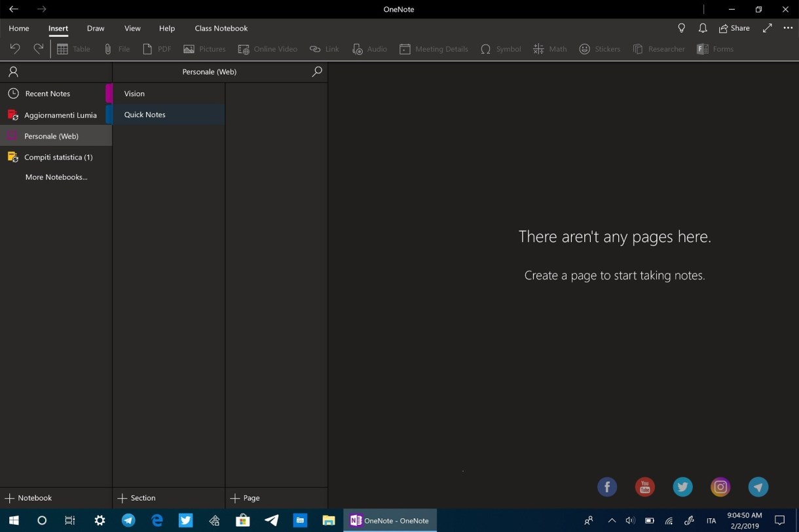Switch to the Draw tab
This screenshot has height=532, width=799.
96,28
